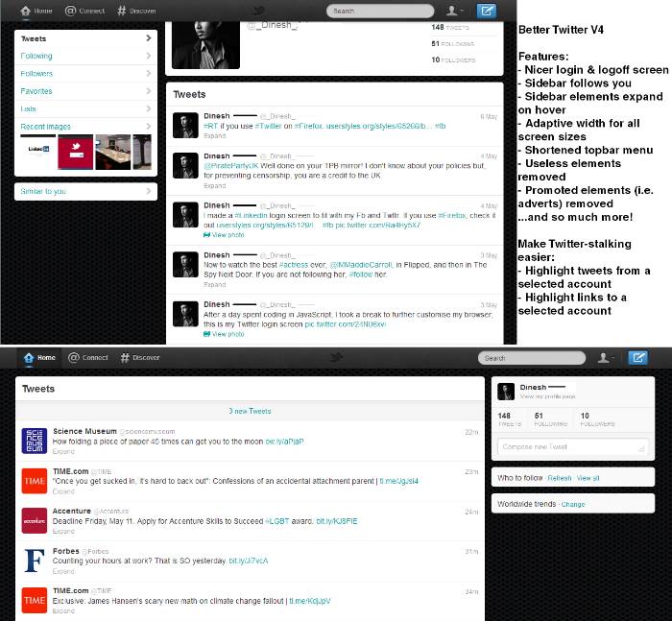672x621 pixels.
Task: Click Home icon in top screenshot navbar
Action: click(x=26, y=11)
